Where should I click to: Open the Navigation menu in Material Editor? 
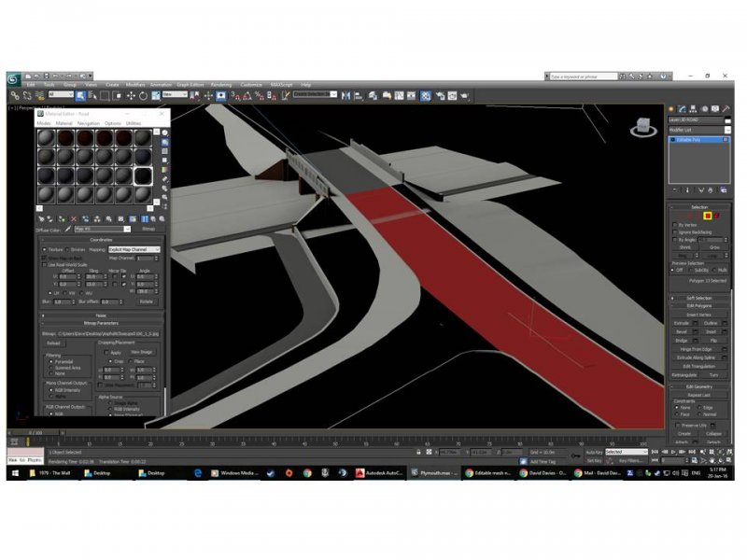click(88, 123)
